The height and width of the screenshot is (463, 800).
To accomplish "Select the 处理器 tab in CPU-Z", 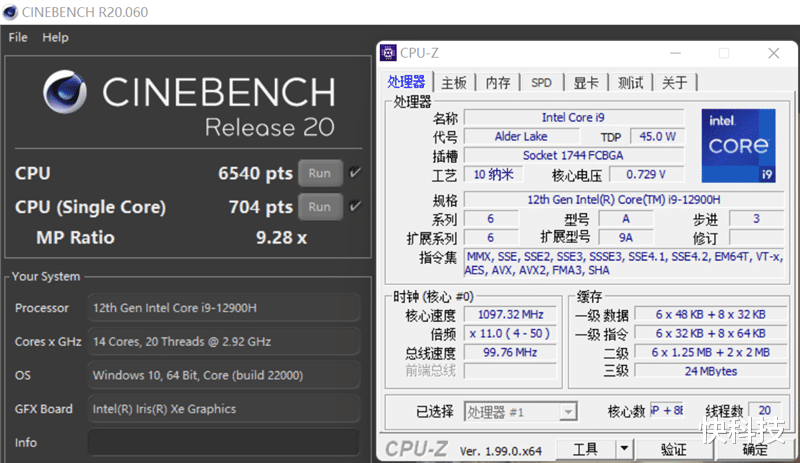I will coord(407,82).
